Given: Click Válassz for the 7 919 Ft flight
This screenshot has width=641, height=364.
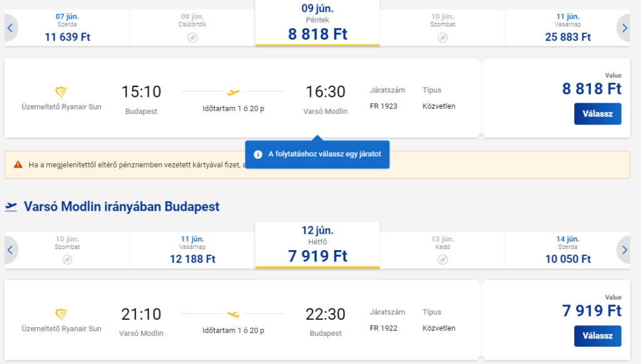Looking at the screenshot, I should [x=597, y=336].
